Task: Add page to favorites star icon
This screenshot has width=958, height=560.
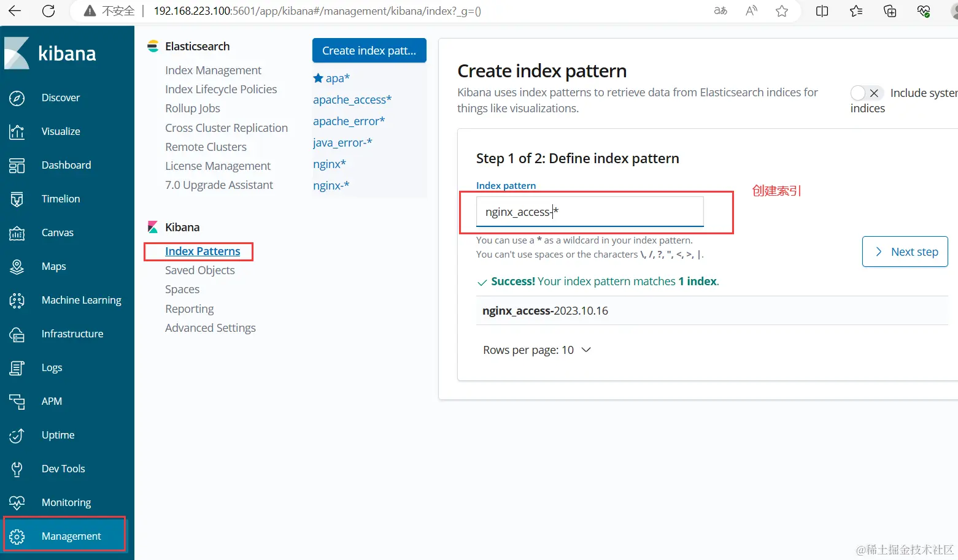Action: (x=782, y=11)
